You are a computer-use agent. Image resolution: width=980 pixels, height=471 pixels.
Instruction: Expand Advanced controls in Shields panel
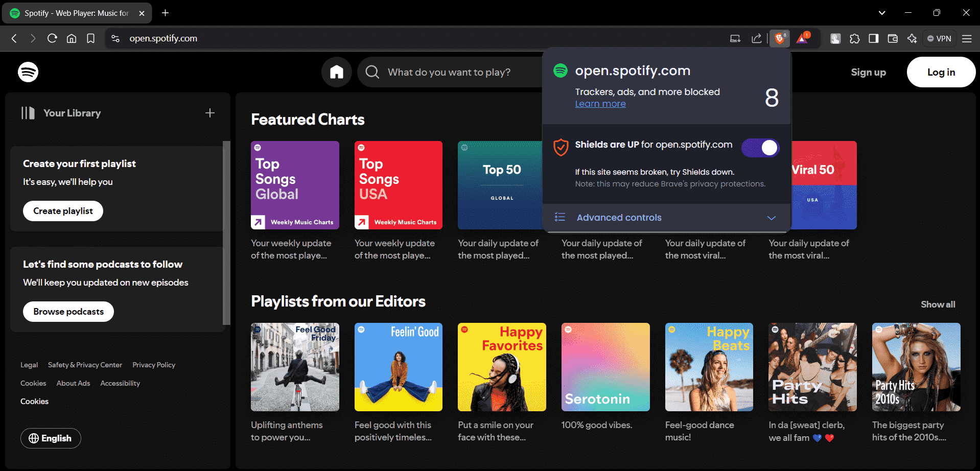[x=666, y=218]
